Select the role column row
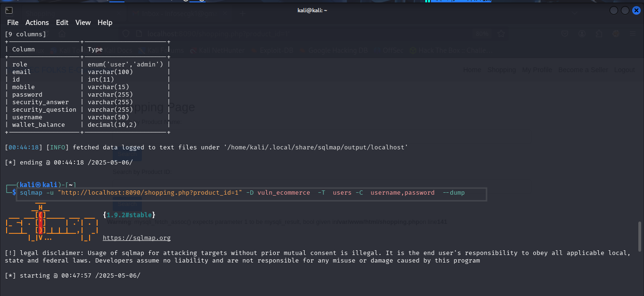 (88, 64)
